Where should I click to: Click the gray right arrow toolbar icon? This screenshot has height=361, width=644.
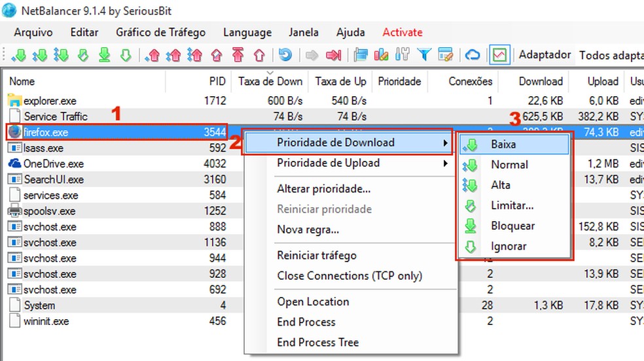312,54
